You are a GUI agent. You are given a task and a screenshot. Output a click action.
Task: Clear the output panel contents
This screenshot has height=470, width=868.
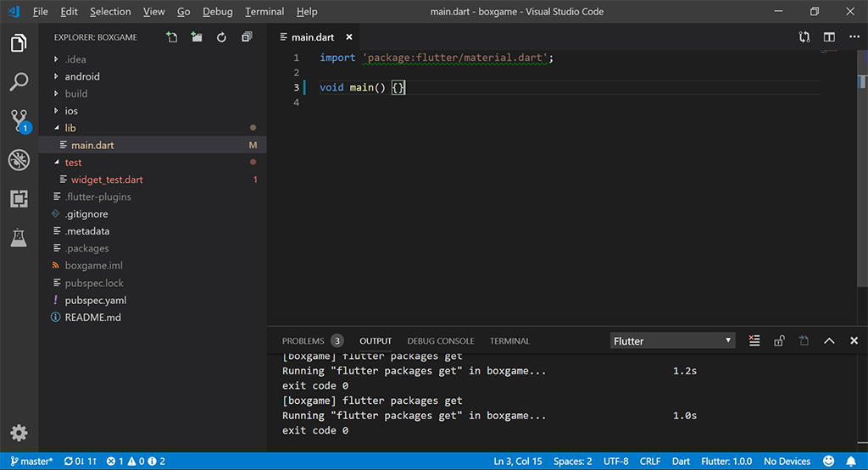point(754,340)
